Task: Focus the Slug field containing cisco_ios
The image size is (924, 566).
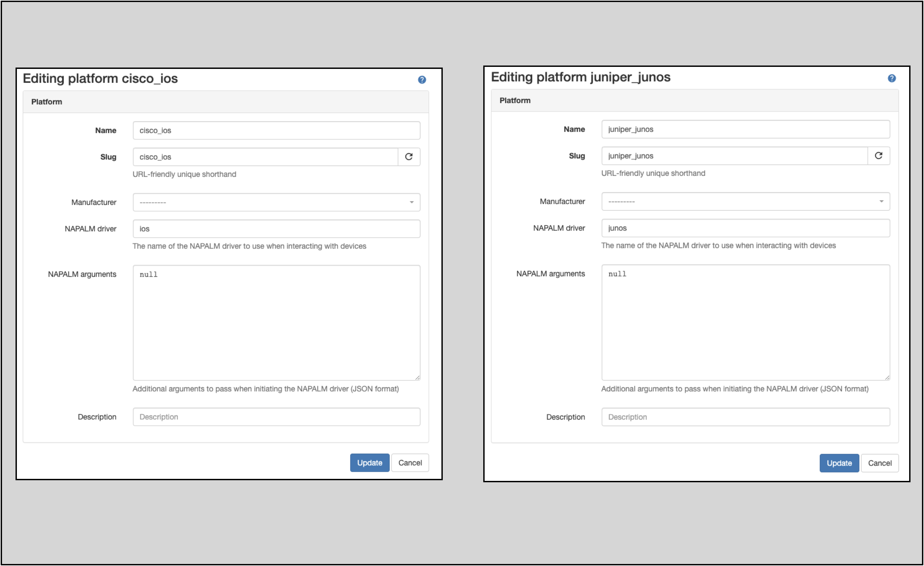Action: 266,156
